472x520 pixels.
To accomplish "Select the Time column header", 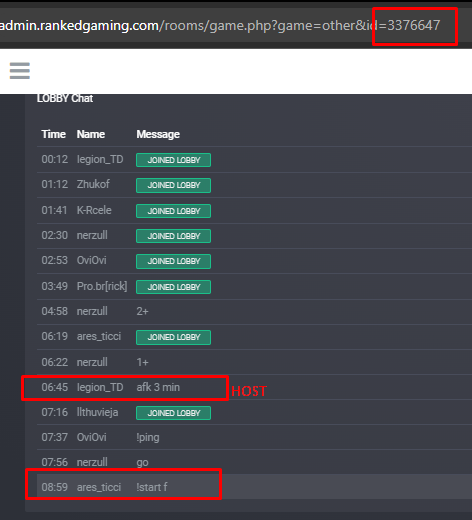I will pyautogui.click(x=53, y=134).
